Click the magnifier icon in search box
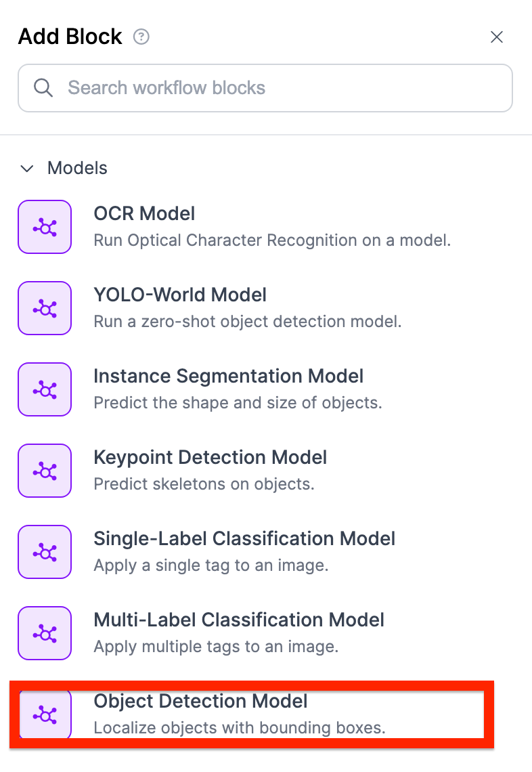 click(43, 88)
